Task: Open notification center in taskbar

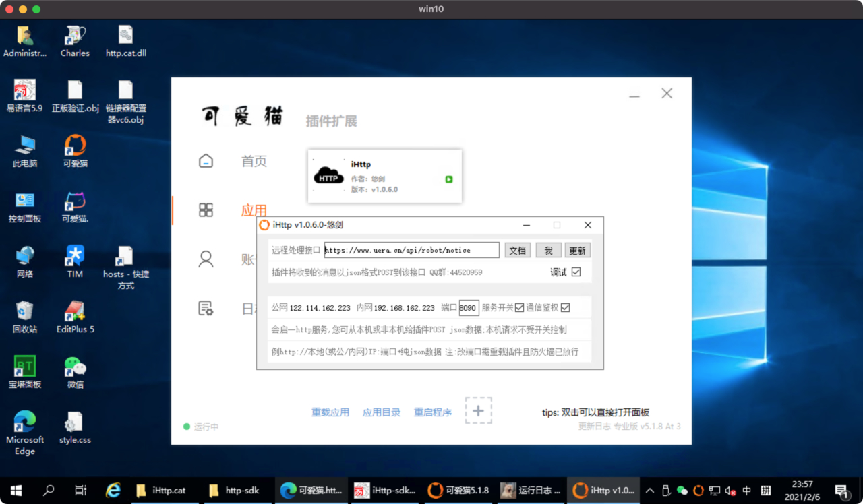Action: (x=841, y=490)
